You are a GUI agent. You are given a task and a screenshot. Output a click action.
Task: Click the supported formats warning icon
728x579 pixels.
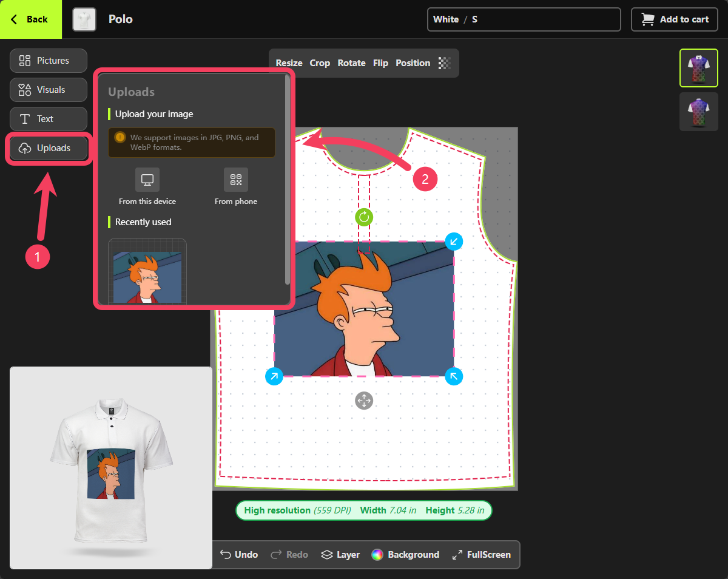click(x=120, y=137)
